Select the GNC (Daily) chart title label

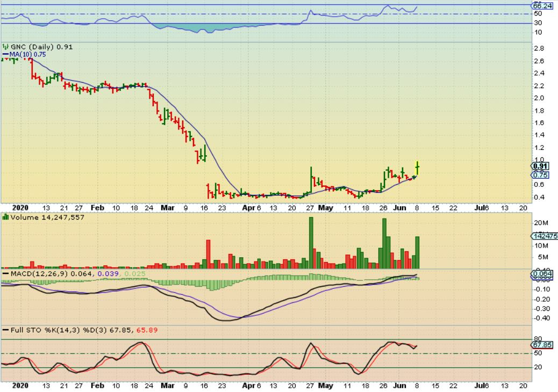point(32,47)
